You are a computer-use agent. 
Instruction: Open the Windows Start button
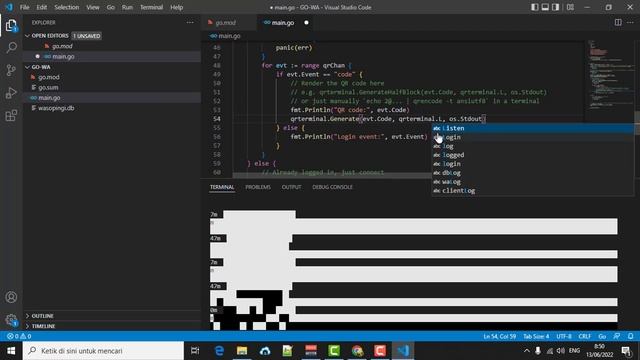pos(11,351)
